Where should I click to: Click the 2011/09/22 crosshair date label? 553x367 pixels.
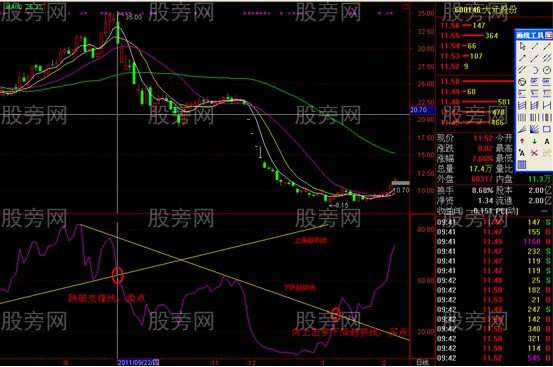pyautogui.click(x=139, y=362)
